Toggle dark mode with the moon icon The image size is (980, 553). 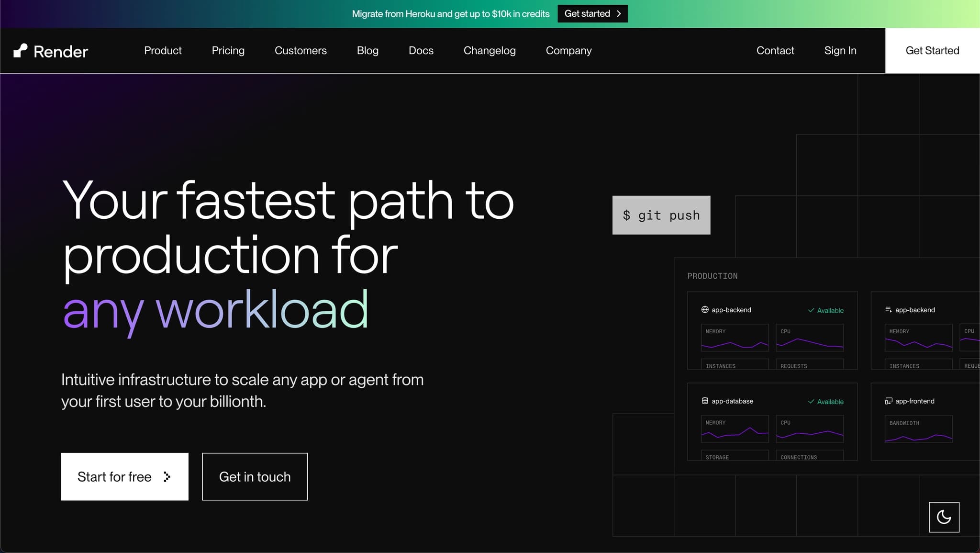(x=944, y=517)
